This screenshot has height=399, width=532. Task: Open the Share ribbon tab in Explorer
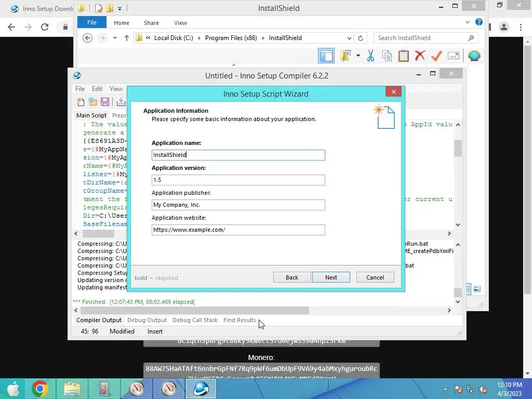point(151,23)
